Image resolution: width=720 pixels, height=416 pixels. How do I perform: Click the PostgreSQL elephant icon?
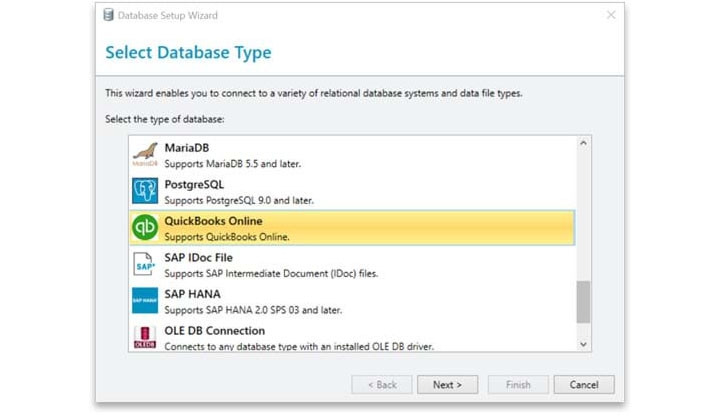(x=145, y=191)
